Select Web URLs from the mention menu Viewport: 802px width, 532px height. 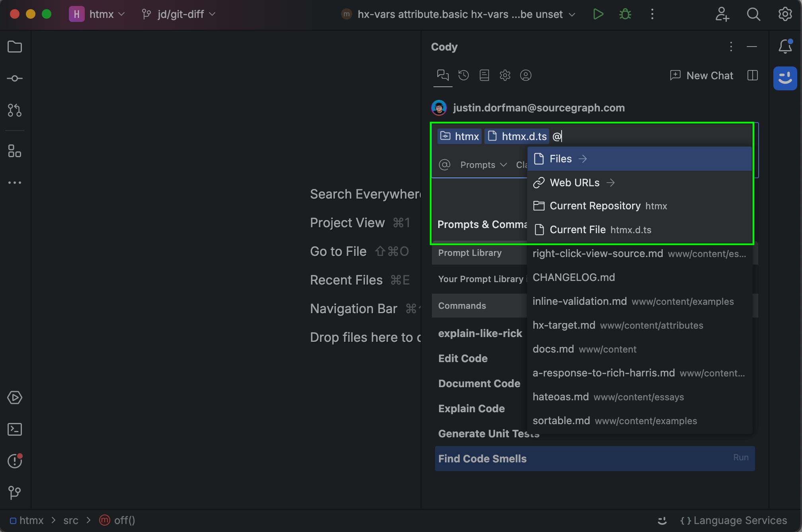point(574,183)
